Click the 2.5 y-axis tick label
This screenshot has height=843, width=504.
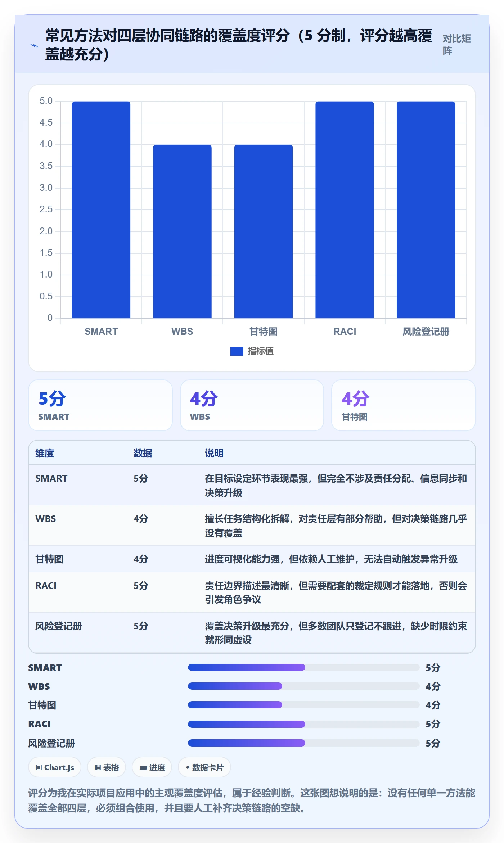coord(46,209)
